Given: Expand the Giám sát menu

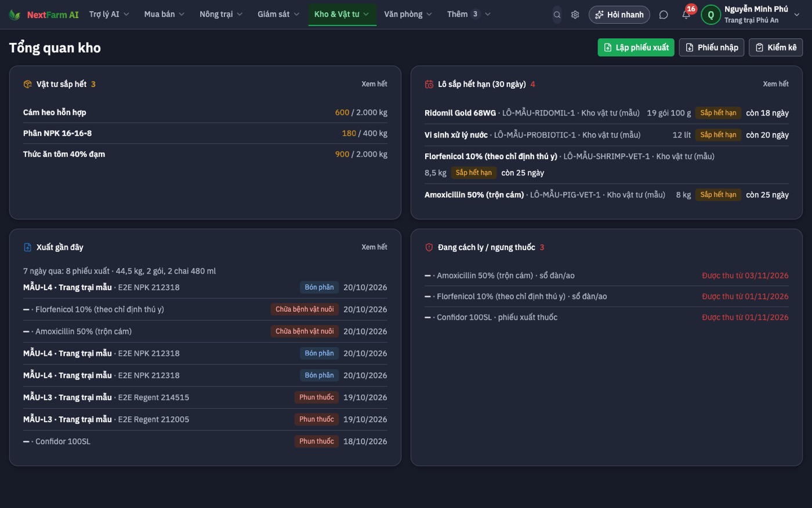Looking at the screenshot, I should [x=278, y=14].
